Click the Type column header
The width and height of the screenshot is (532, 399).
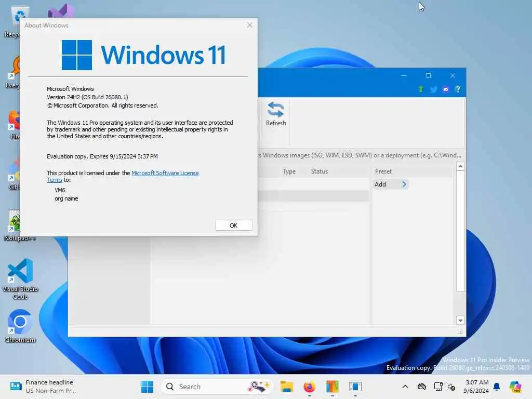coord(289,171)
